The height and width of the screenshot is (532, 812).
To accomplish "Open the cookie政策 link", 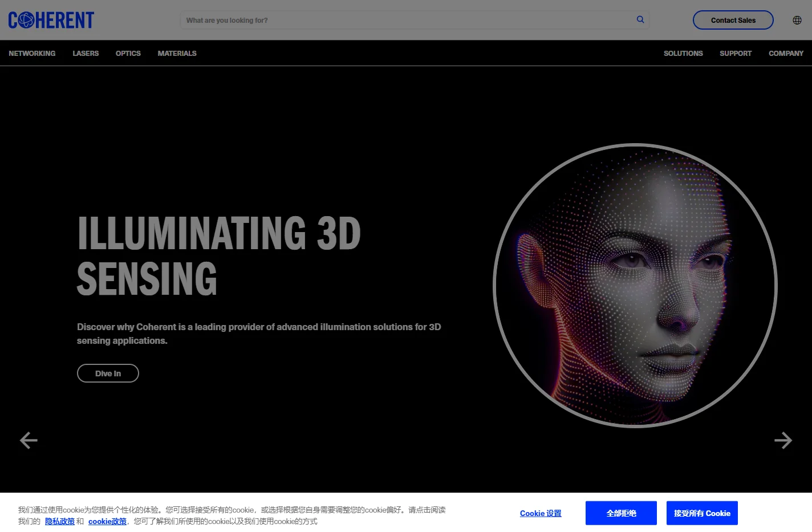I will tap(107, 521).
